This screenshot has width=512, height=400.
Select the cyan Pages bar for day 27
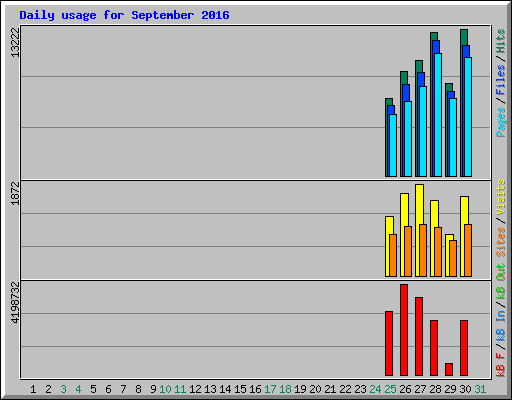tap(423, 131)
